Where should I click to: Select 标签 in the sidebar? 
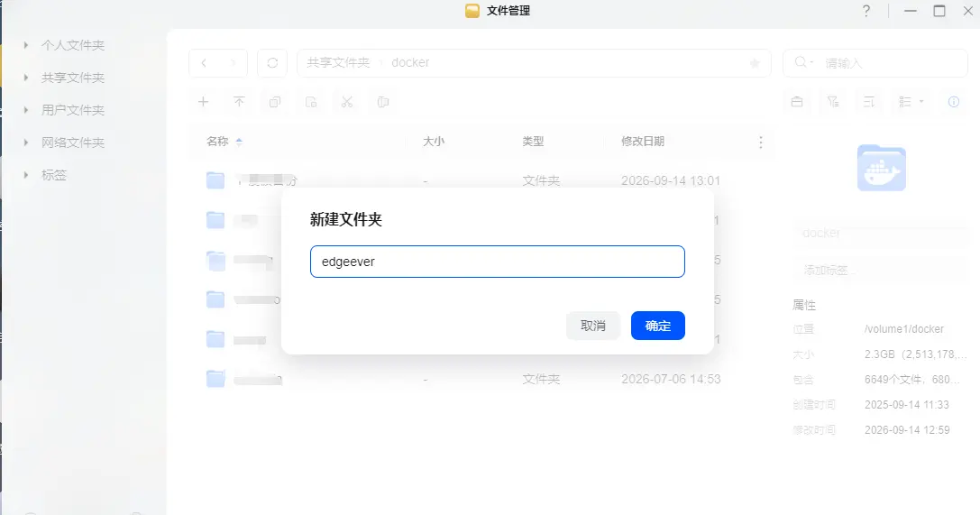point(54,175)
